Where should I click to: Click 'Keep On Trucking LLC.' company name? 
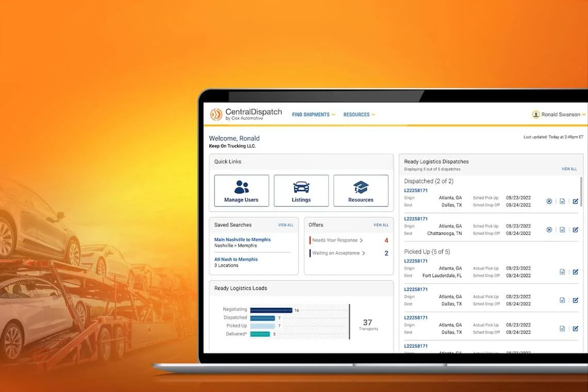232,146
